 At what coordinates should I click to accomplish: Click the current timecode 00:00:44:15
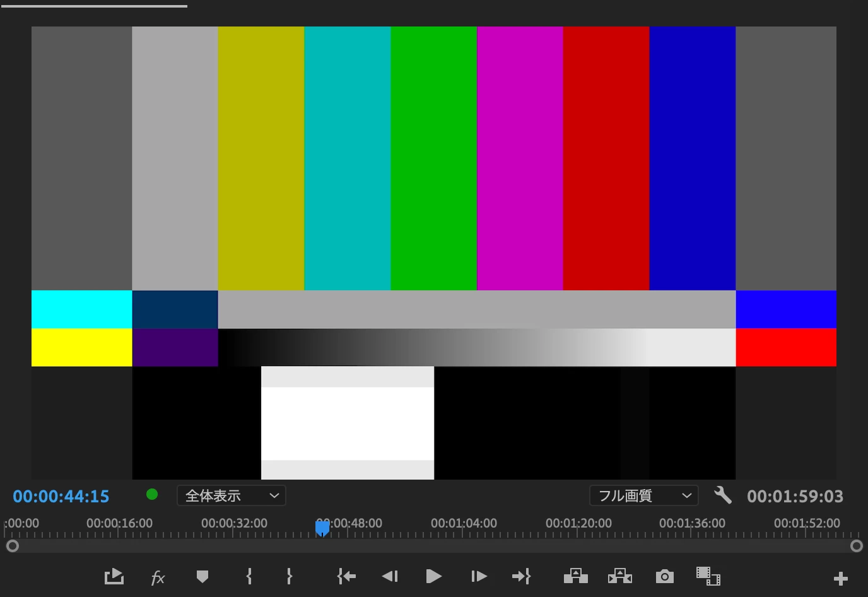coord(61,497)
